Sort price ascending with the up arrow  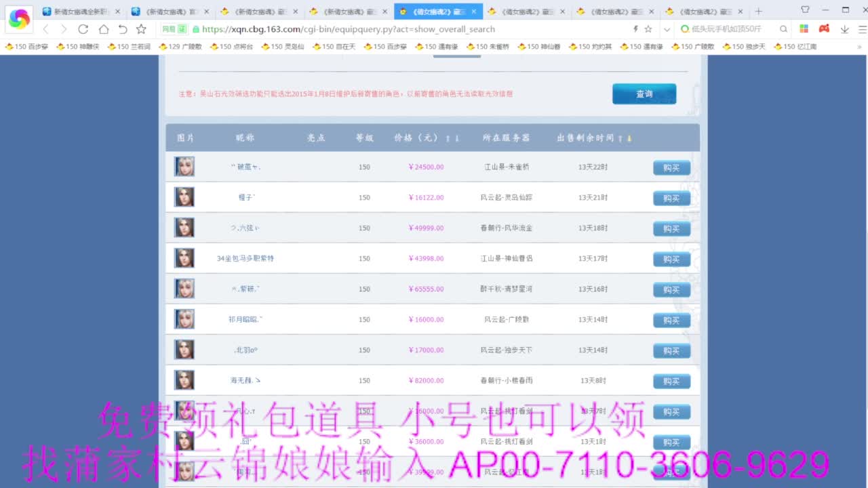[448, 138]
